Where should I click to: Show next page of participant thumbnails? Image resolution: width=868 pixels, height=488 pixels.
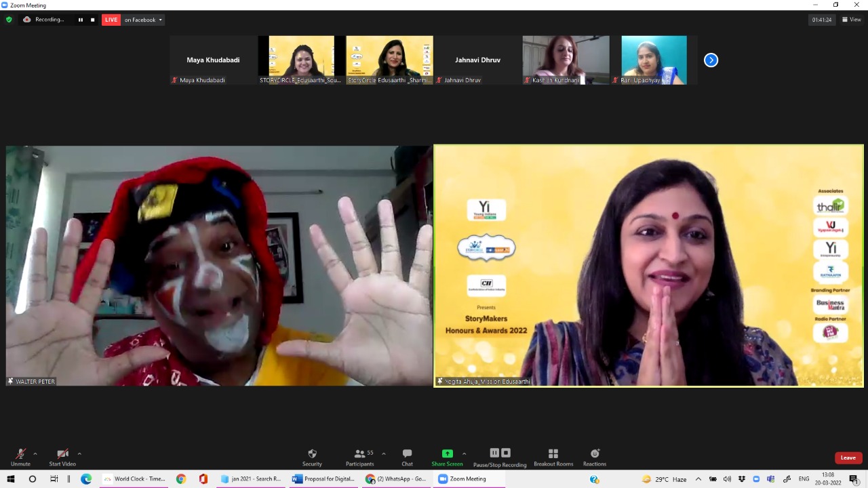tap(711, 60)
